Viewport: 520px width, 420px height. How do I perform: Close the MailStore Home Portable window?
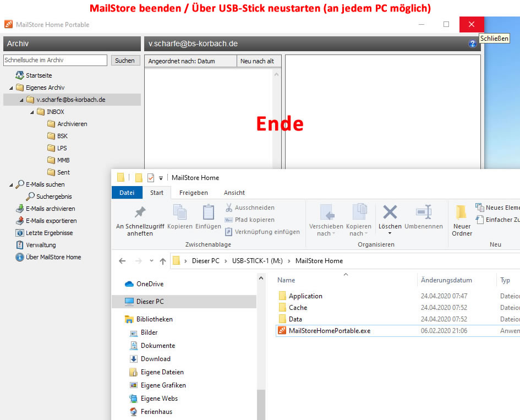[x=472, y=24]
